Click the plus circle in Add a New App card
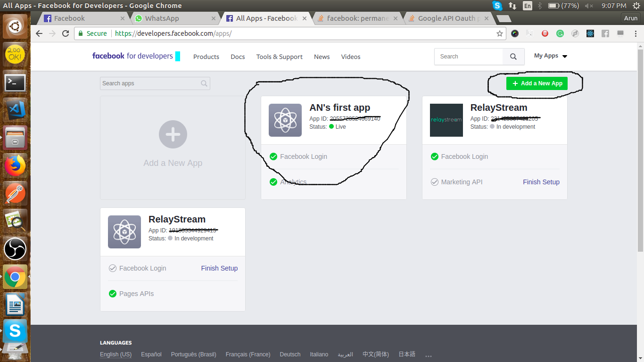Screen dimensions: 644x362 click(x=173, y=134)
